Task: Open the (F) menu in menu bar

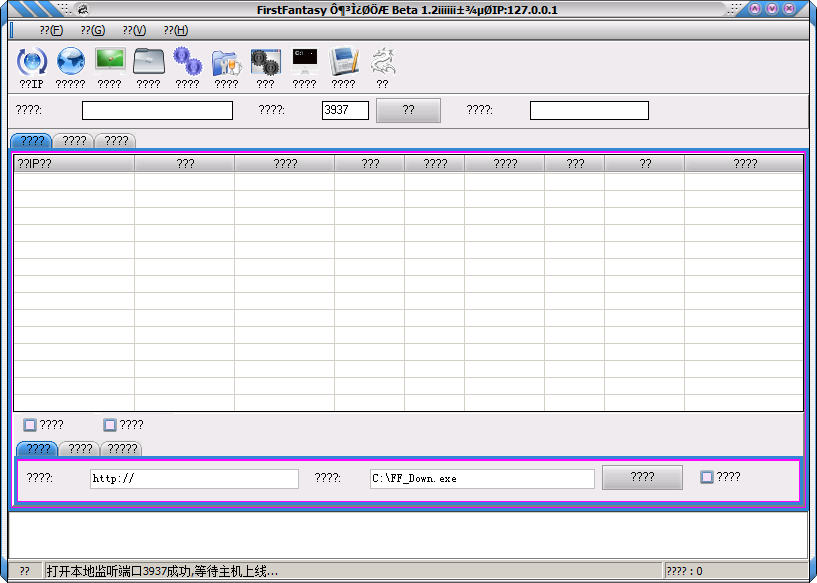Action: [51, 30]
